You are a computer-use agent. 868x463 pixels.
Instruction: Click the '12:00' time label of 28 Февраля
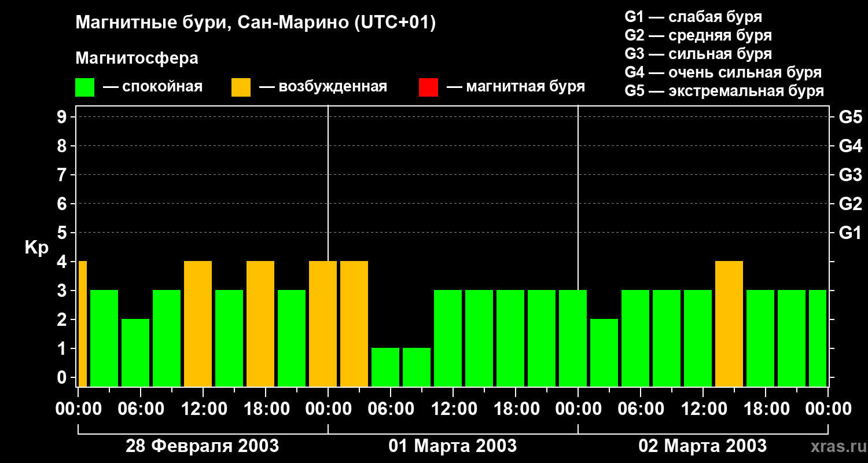203,409
